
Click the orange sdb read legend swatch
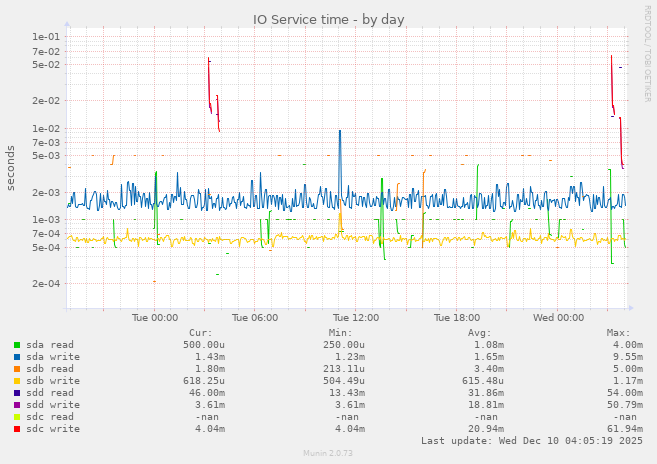point(17,369)
